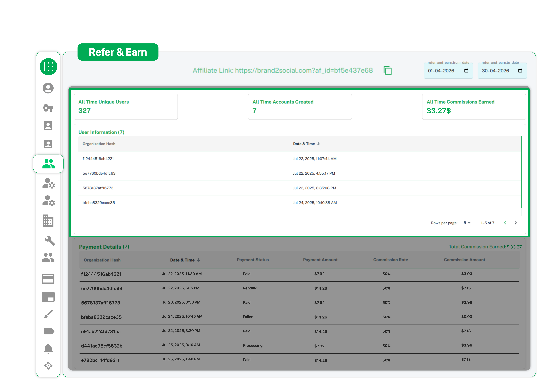Click the Refer & Earn title badge

point(118,52)
